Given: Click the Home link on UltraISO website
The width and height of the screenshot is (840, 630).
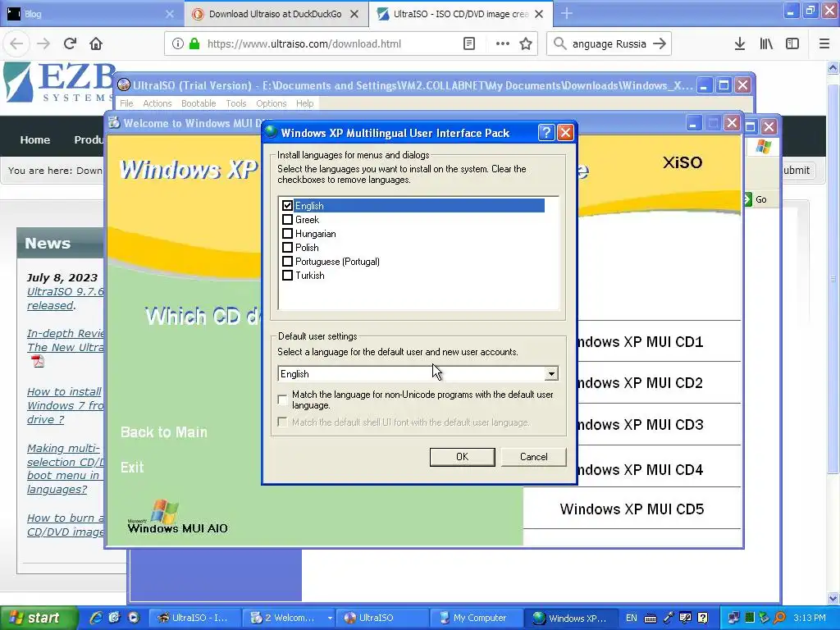Looking at the screenshot, I should tap(34, 139).
